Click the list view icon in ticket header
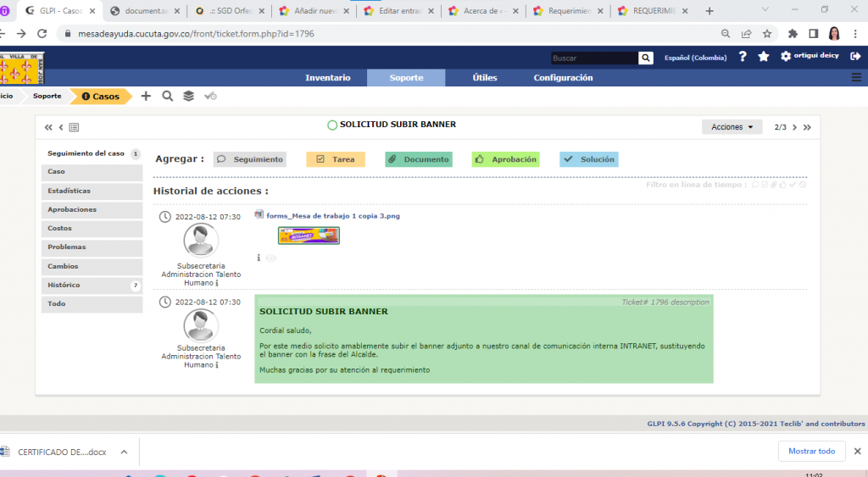Image resolution: width=868 pixels, height=477 pixels. (74, 127)
